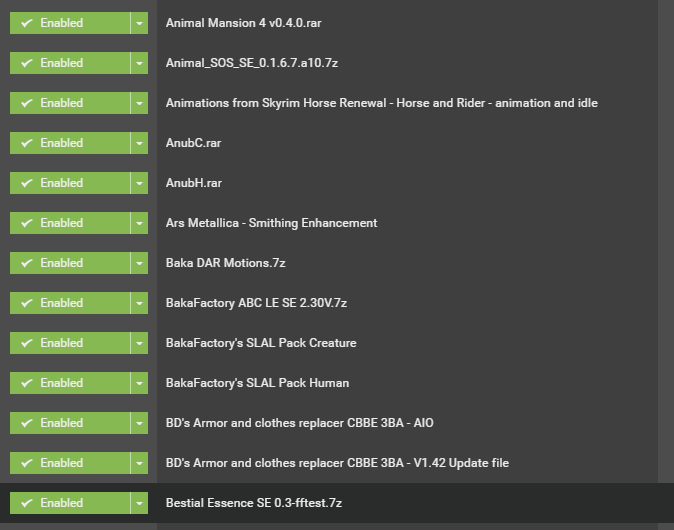Click checkmark icon on Horse Renewal animations mod
674x530 pixels.
click(x=27, y=103)
